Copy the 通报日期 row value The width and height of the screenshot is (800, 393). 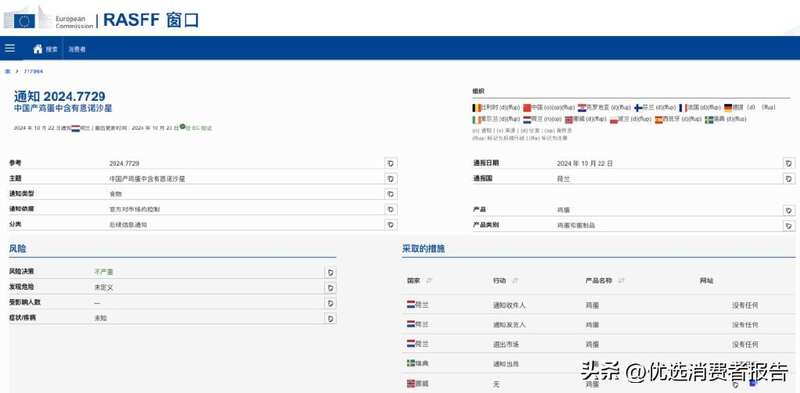click(x=789, y=163)
